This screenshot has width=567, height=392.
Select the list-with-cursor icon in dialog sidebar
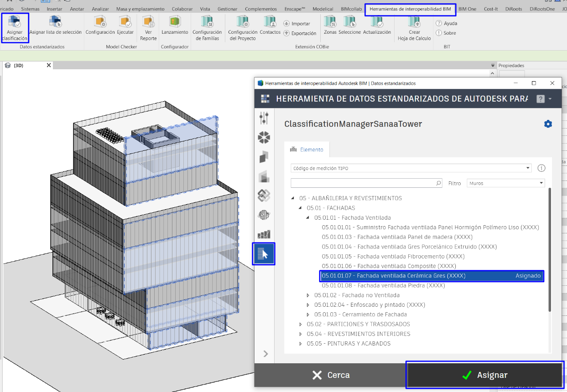(x=264, y=254)
